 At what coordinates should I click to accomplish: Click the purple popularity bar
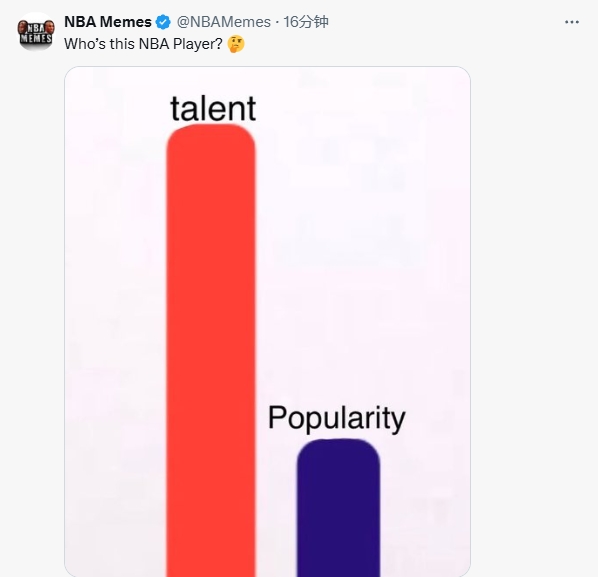[x=339, y=508]
